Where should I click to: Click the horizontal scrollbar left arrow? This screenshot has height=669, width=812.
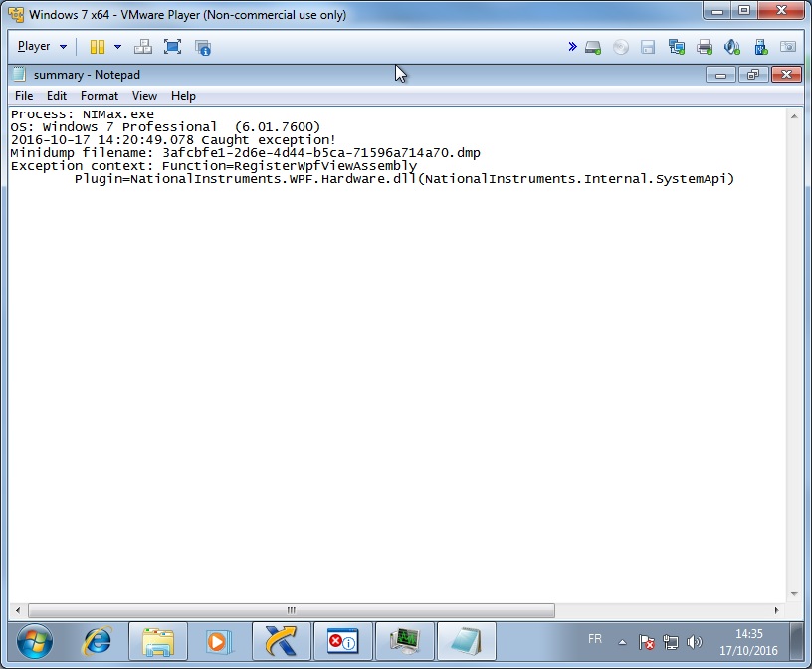tap(18, 610)
